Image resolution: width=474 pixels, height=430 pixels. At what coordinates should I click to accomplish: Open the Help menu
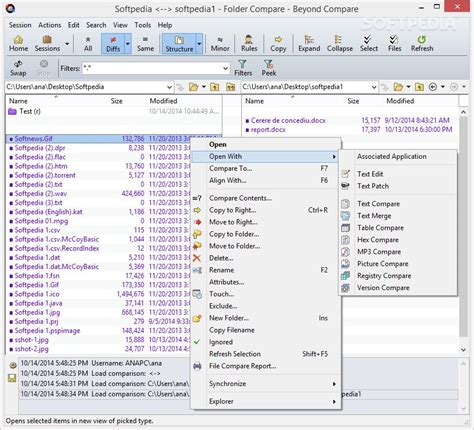point(165,25)
